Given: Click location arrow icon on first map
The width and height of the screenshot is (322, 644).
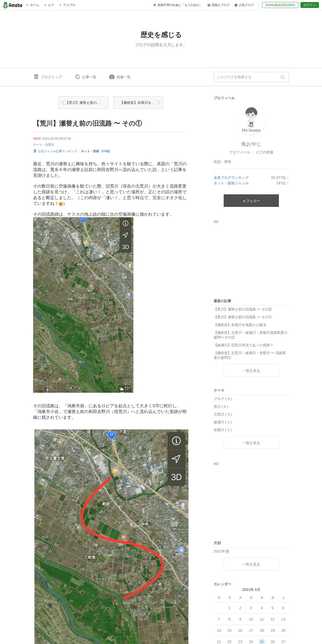Looking at the screenshot, I should pyautogui.click(x=125, y=235).
